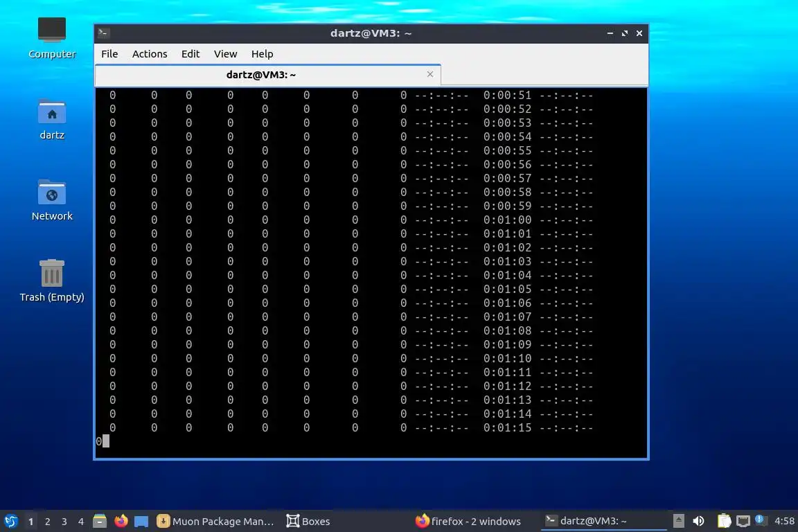Open the File menu in the terminal

[x=109, y=54]
